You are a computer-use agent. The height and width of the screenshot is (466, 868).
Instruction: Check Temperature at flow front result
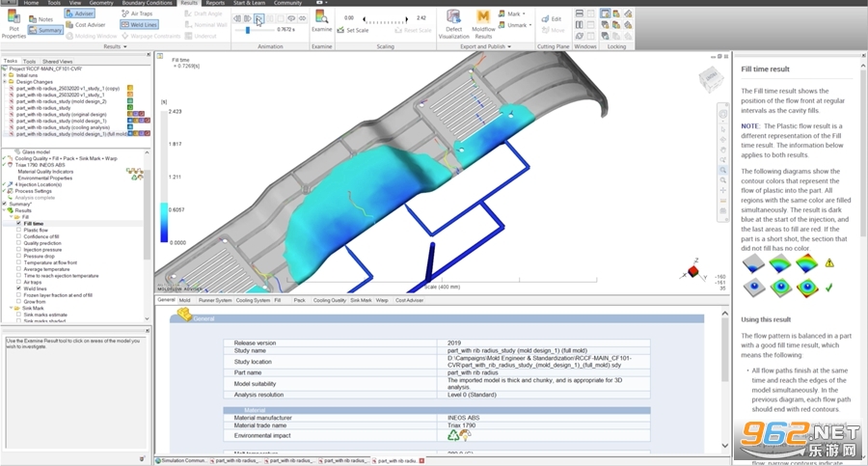point(19,262)
